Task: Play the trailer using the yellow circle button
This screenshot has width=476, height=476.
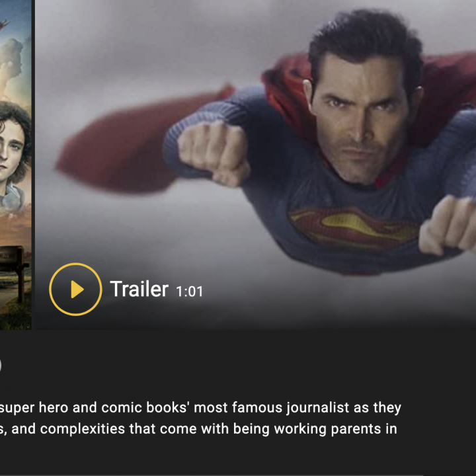Action: (75, 290)
